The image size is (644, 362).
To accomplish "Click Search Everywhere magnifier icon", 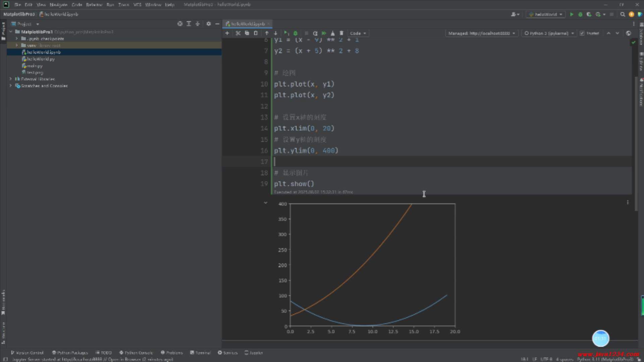I will click(x=623, y=14).
